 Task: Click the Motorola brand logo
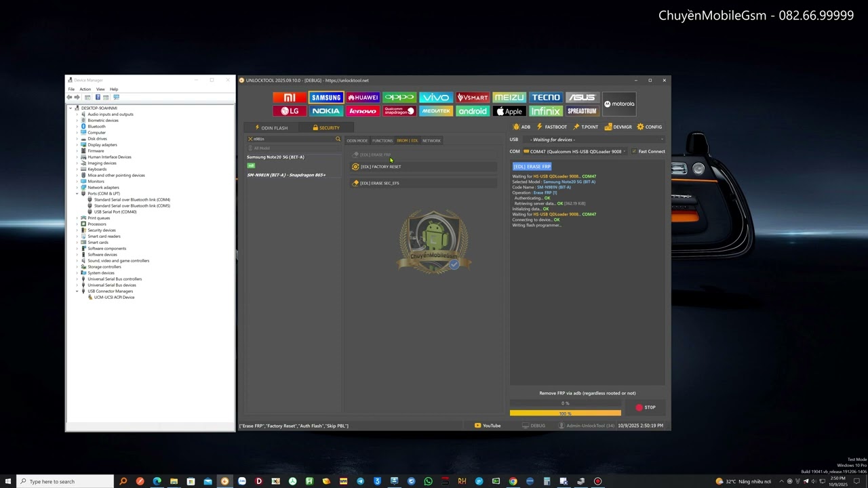(x=619, y=104)
